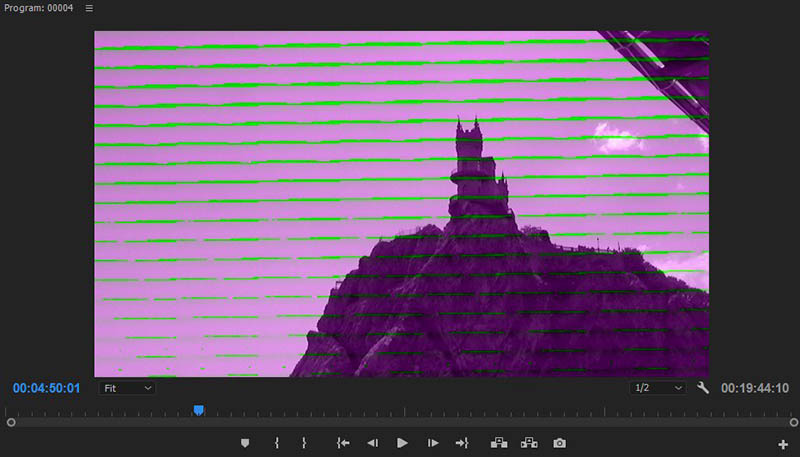This screenshot has height=457, width=800.
Task: Click the left zoom scroll bar handle
Action: coord(11,422)
